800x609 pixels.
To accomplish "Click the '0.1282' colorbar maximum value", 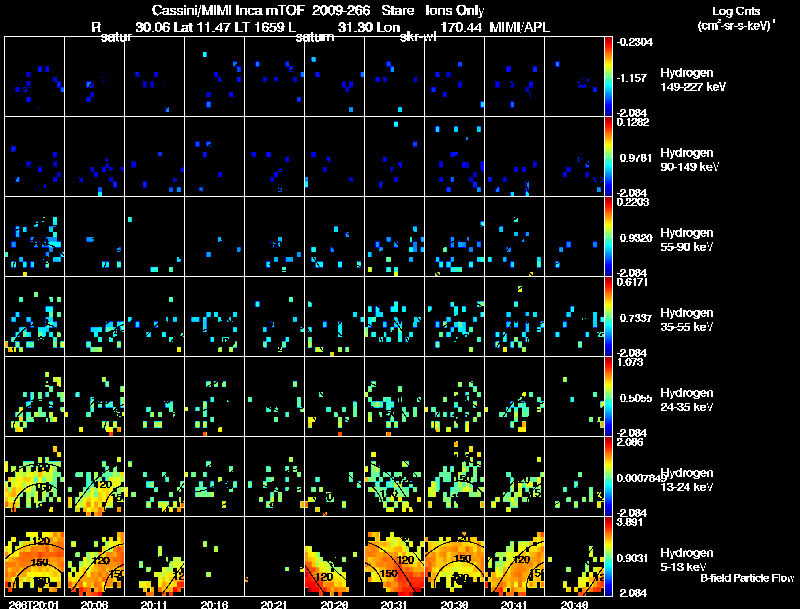I will coord(632,122).
